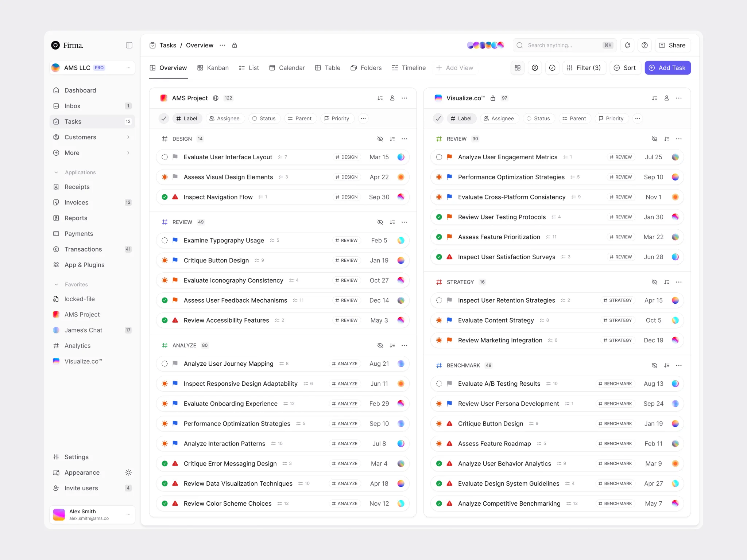Toggle Appearance light mode sun icon
The height and width of the screenshot is (560, 747).
128,472
